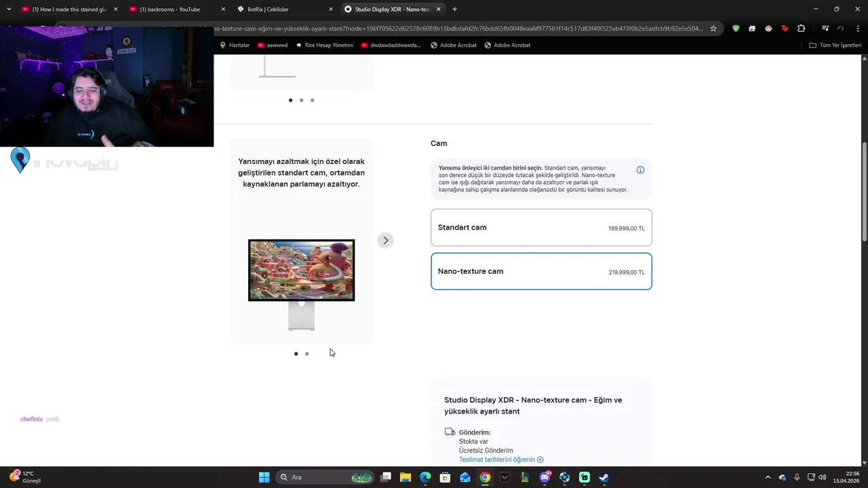This screenshot has height=488, width=868.
Task: Close the BotRix | Cekilisler tab
Action: pos(331,9)
